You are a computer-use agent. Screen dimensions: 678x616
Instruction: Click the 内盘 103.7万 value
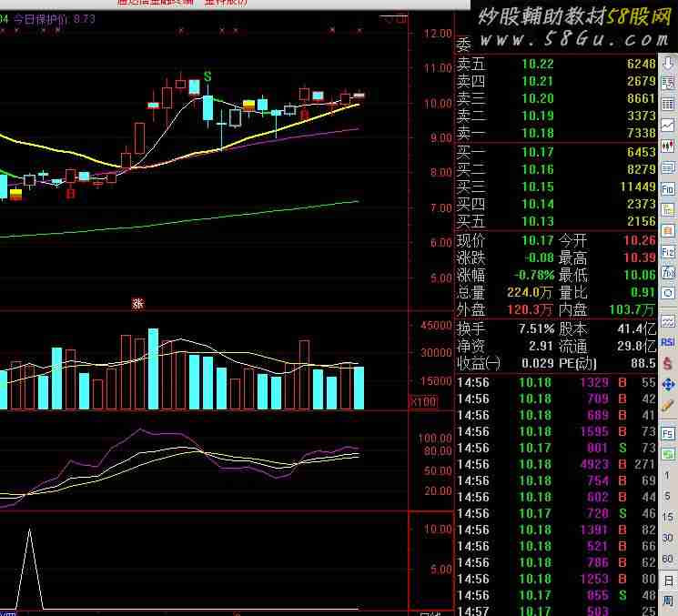click(632, 310)
